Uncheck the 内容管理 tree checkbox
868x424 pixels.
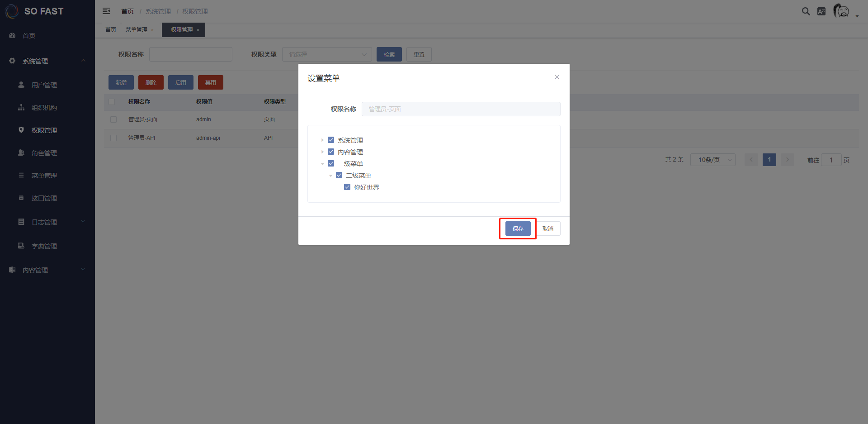tap(331, 152)
